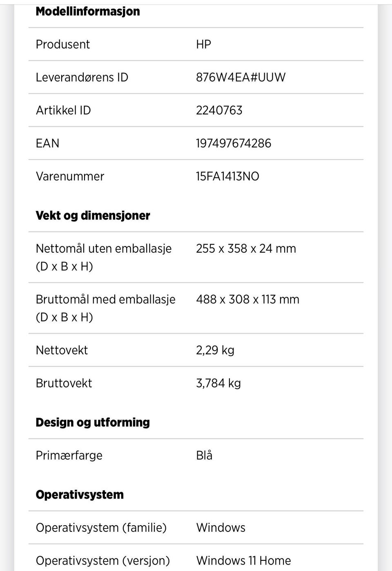Click the supplier ID 876W4EA#UUW
Viewport: 392px width, 571px height.
click(x=241, y=77)
